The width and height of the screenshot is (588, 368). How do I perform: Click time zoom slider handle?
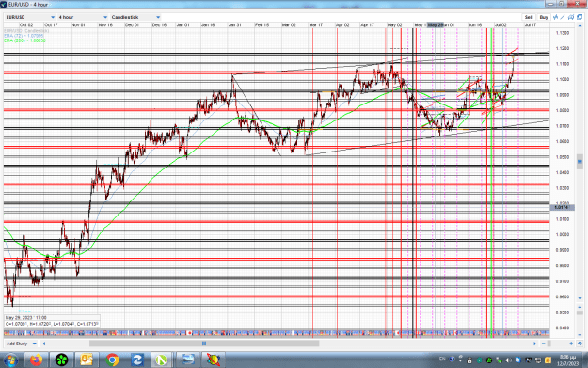tap(549, 344)
